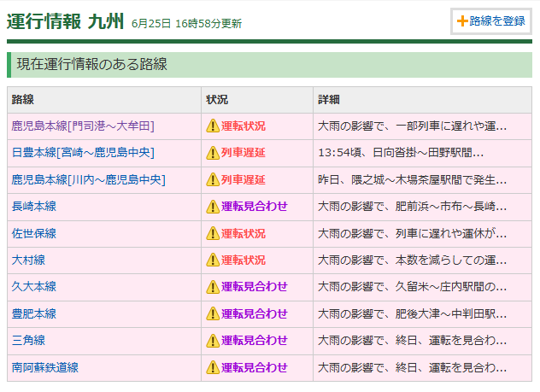The height and width of the screenshot is (392, 540).
Task: Click 列車遅延 status for 鹿児島本線[川内～鹿児島中央]
Action: [x=244, y=180]
